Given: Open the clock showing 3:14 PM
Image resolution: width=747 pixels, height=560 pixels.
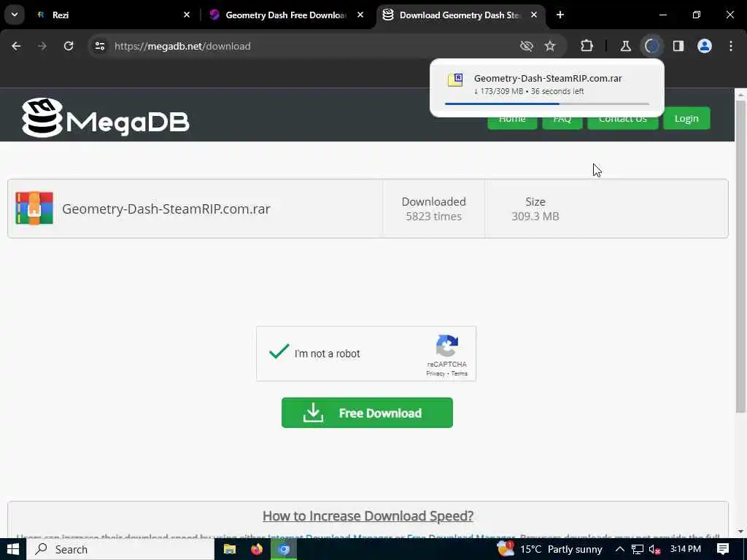Looking at the screenshot, I should [686, 549].
